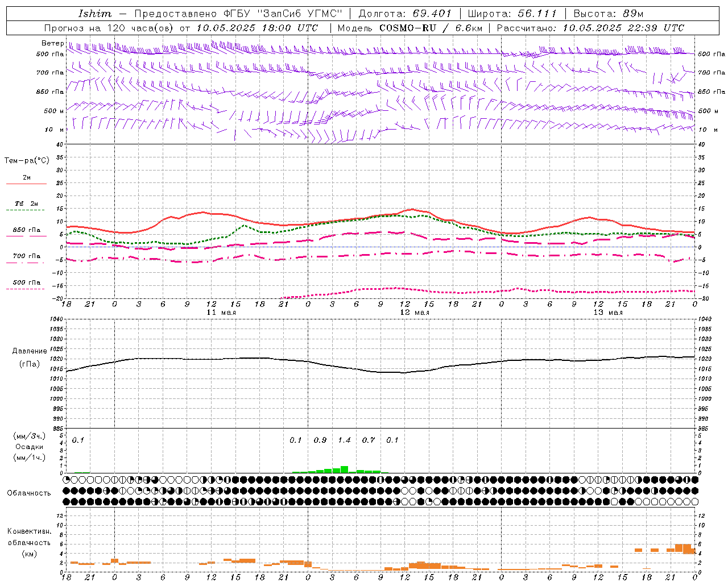728x582 pixels.
Task: Click the Осадки precipitation label
Action: [x=30, y=447]
